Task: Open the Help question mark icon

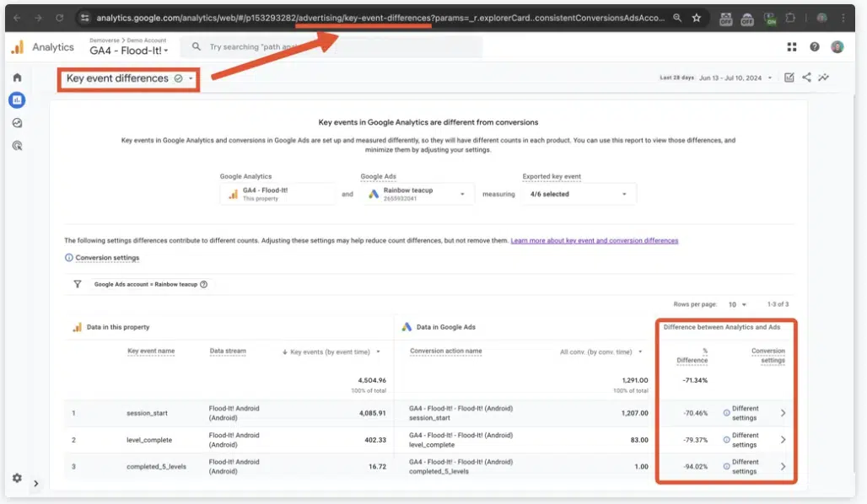Action: coord(814,47)
